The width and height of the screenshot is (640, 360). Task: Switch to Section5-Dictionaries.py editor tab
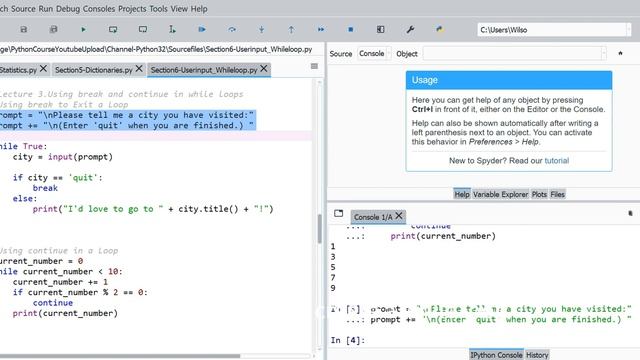(x=93, y=70)
